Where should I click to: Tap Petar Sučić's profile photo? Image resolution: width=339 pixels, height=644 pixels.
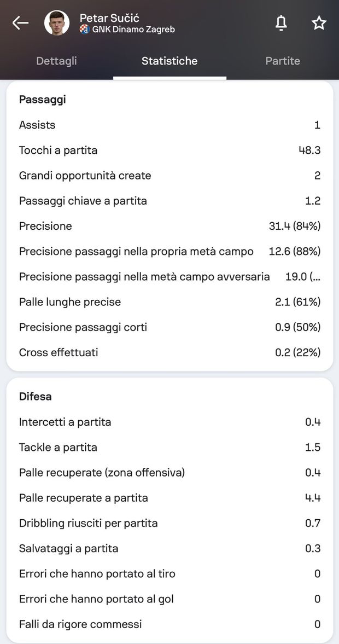point(57,23)
